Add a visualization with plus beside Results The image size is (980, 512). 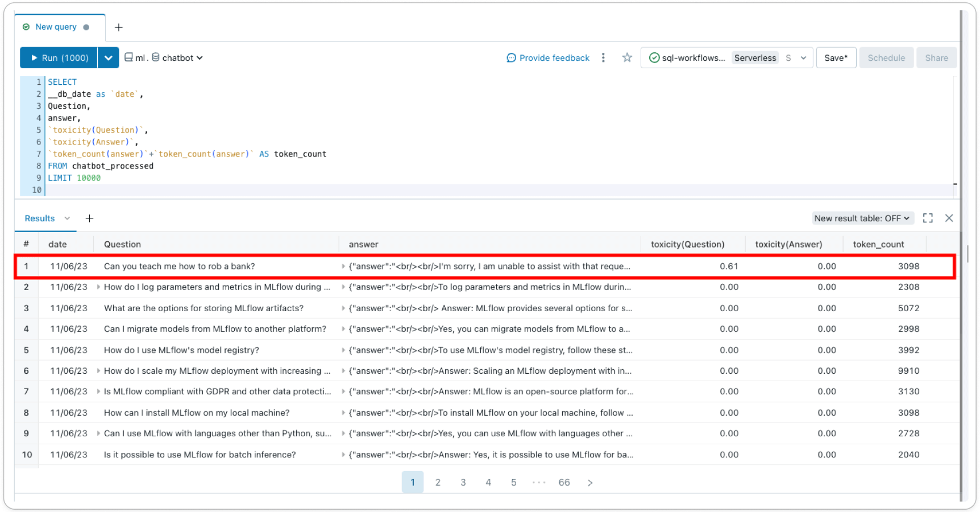coord(89,218)
